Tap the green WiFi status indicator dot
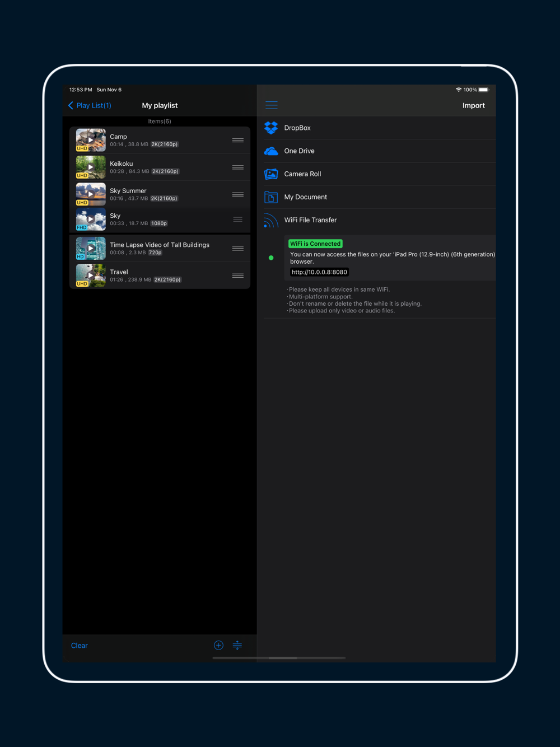 pyautogui.click(x=271, y=258)
